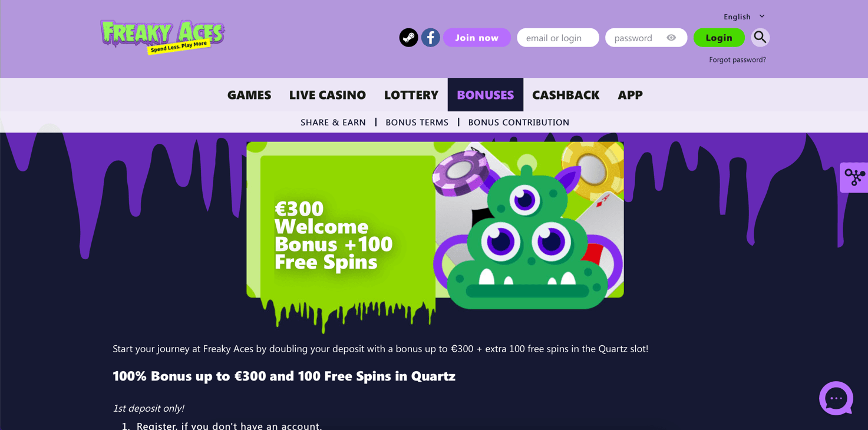
Task: Expand the English language dropdown
Action: 744,16
